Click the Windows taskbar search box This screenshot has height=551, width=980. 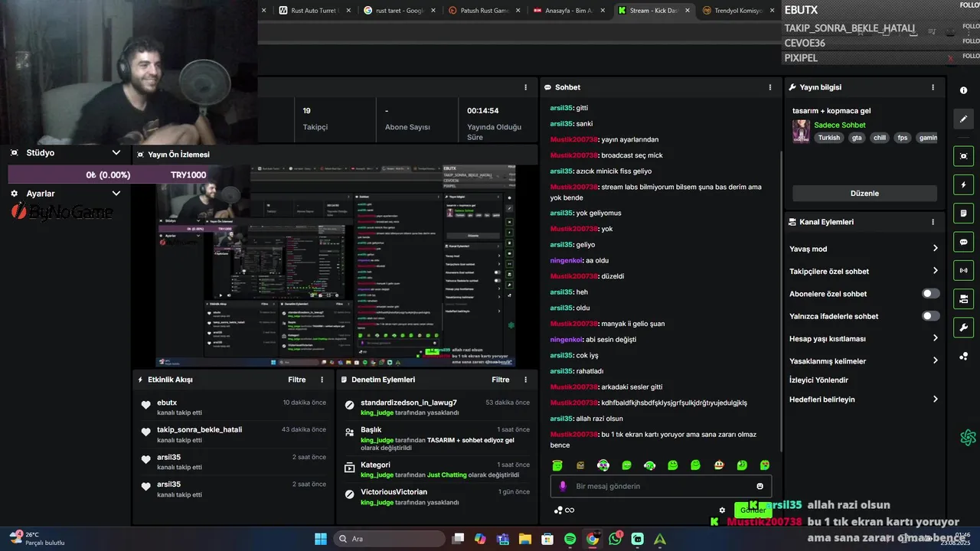click(389, 539)
